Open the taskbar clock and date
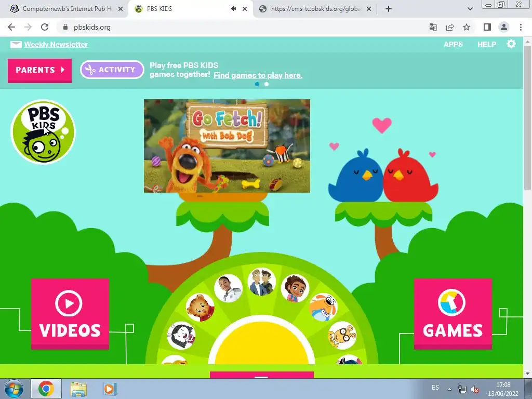Viewport: 532px width, 399px height. coord(503,389)
